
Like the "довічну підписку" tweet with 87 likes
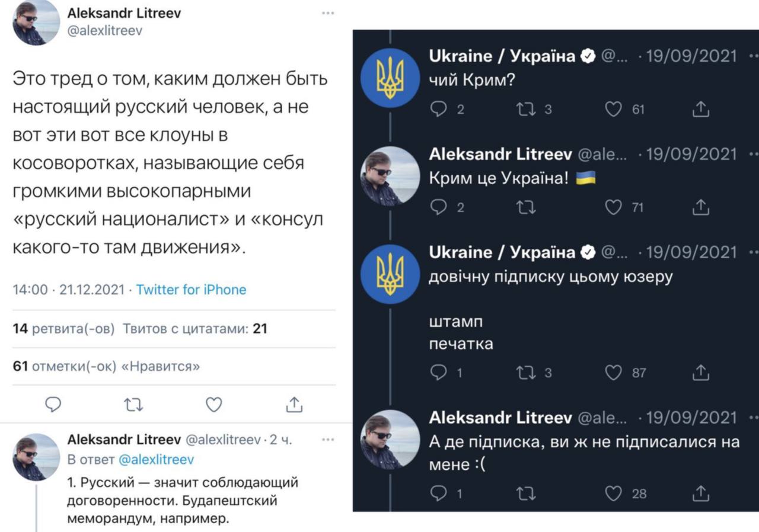614,373
